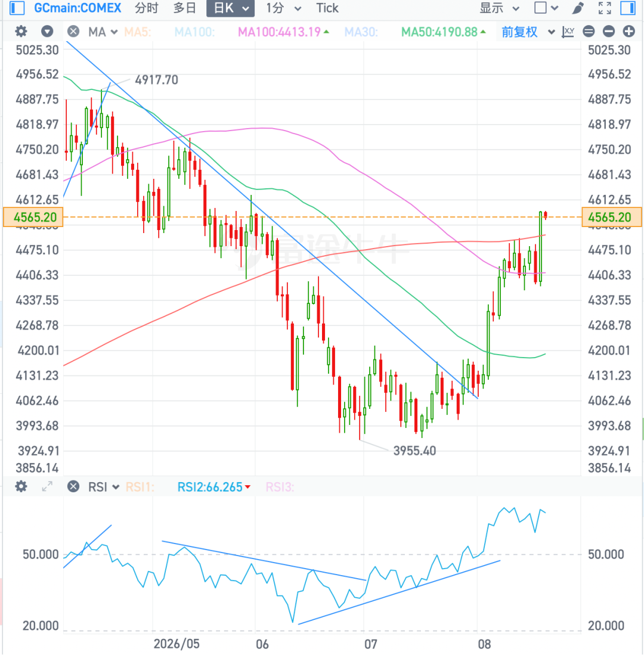This screenshot has width=644, height=655.
Task: Zoom out the chart with minus
Action: tap(608, 32)
